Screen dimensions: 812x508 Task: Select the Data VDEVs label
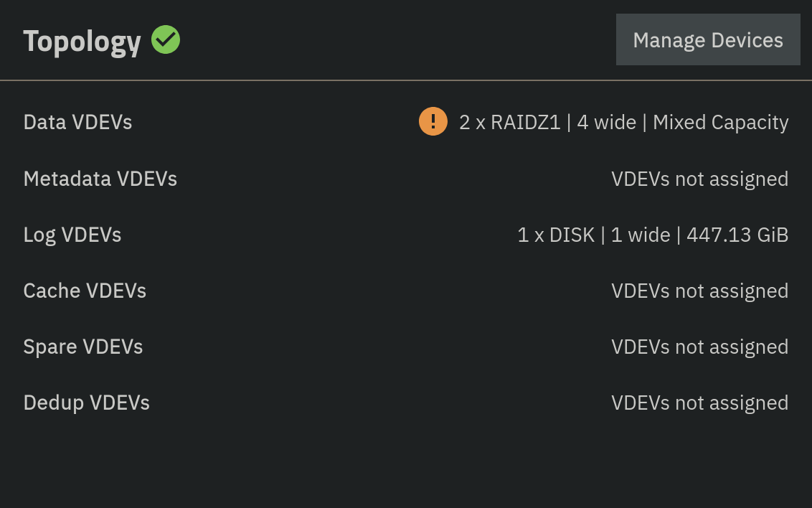pos(77,122)
